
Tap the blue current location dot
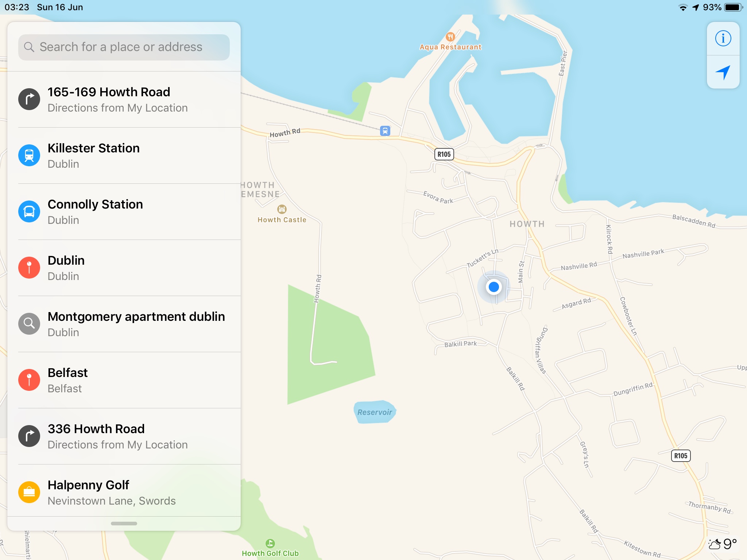coord(494,287)
